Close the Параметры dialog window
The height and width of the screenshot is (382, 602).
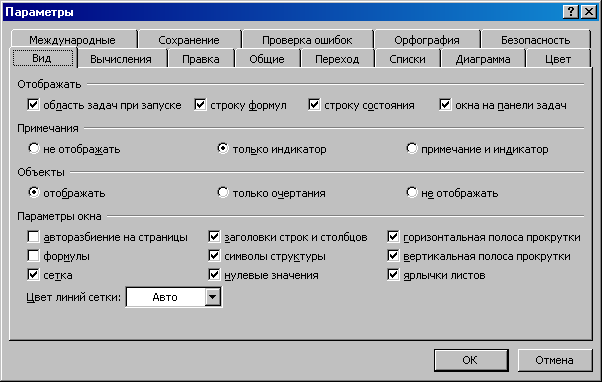(x=588, y=12)
